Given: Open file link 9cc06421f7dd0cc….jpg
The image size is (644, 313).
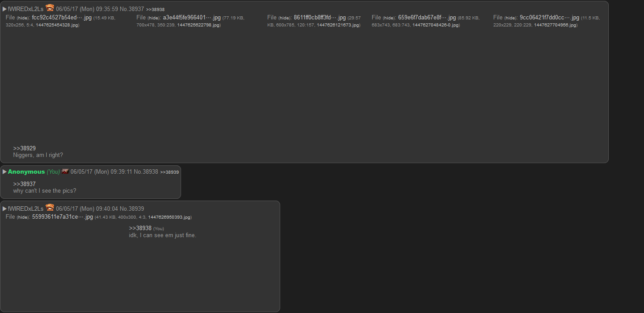Looking at the screenshot, I should click(549, 18).
